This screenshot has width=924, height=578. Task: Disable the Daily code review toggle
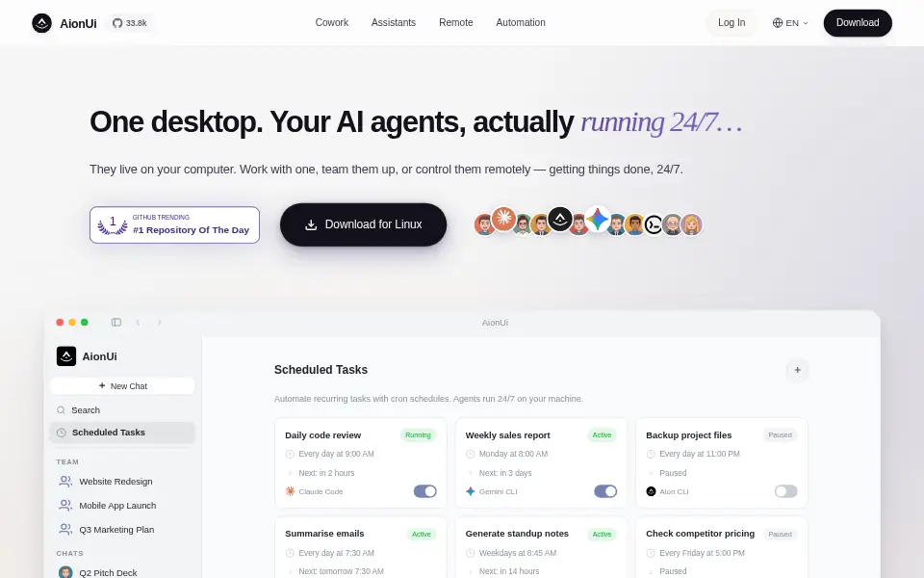[424, 491]
